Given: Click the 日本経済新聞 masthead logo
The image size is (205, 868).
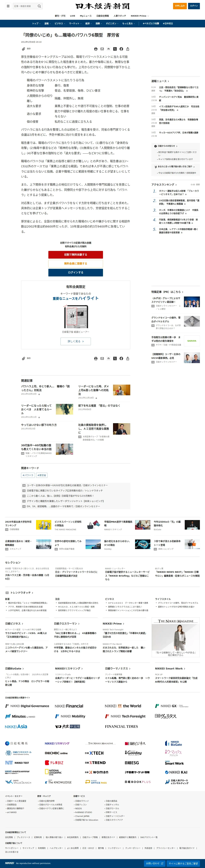Looking at the screenshot, I should click(x=102, y=6).
